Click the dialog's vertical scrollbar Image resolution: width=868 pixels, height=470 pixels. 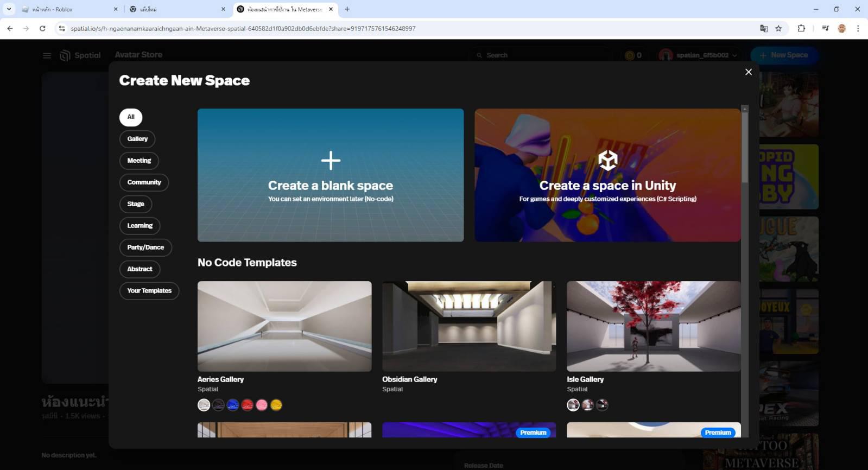click(745, 147)
